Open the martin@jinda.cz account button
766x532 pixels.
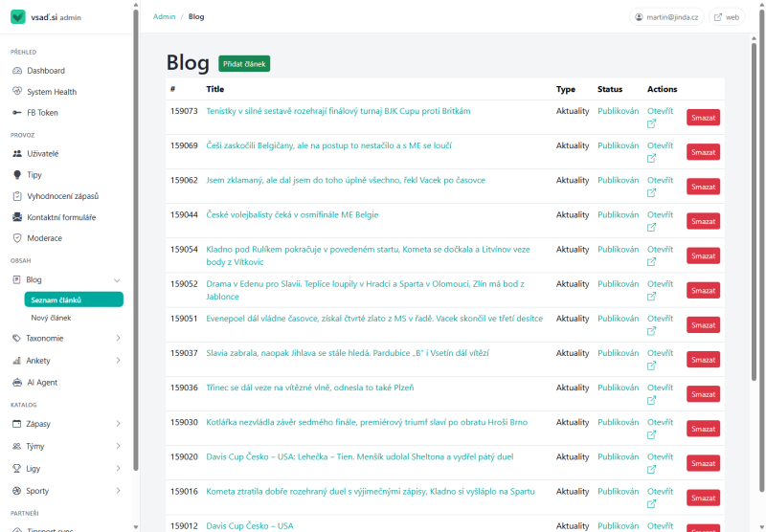pos(666,17)
